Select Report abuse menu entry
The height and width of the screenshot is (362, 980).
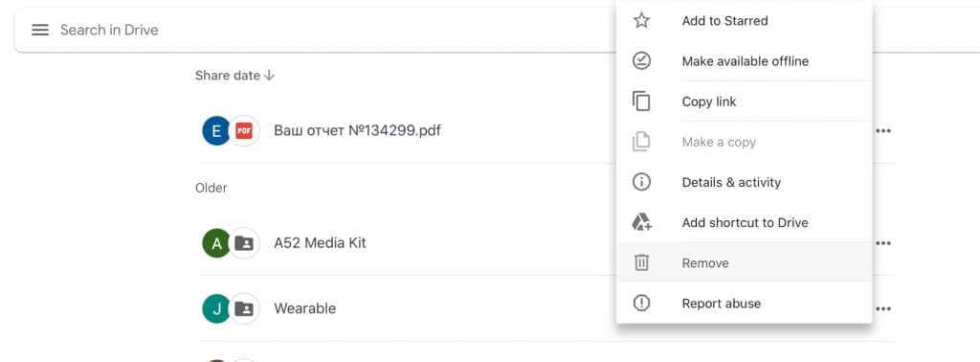745,304
